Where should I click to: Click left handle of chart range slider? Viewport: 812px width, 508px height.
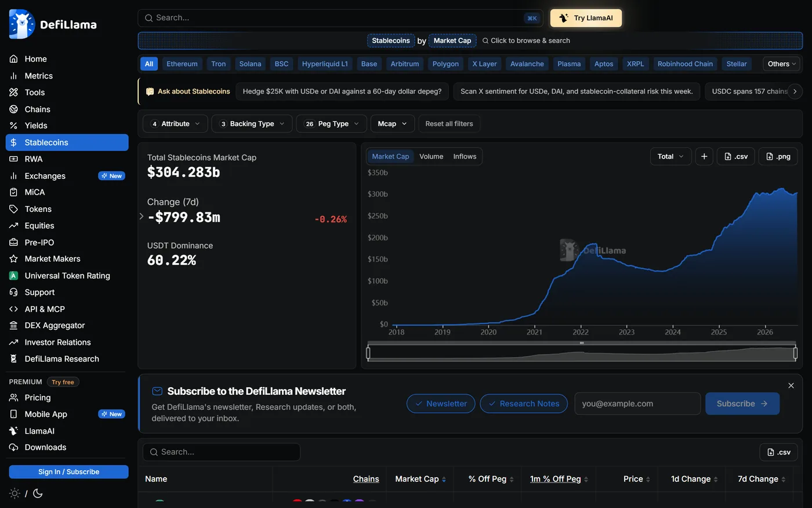pos(368,353)
